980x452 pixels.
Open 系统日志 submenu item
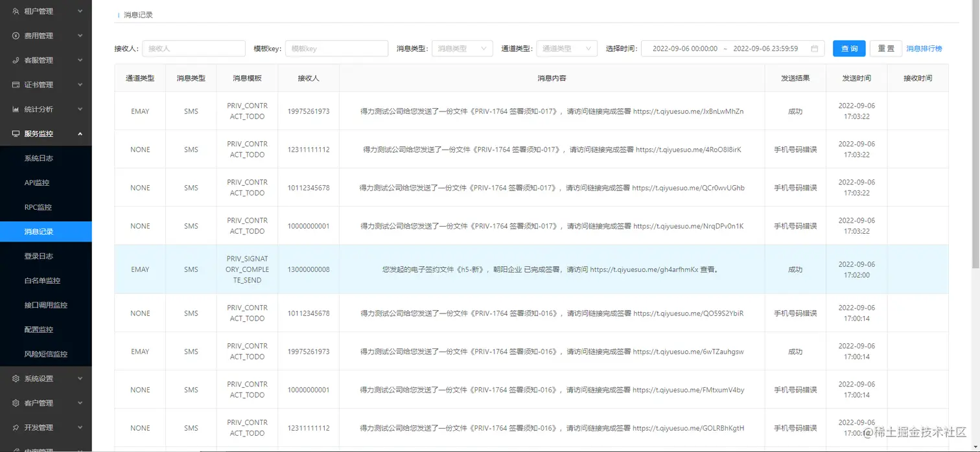pyautogui.click(x=46, y=159)
